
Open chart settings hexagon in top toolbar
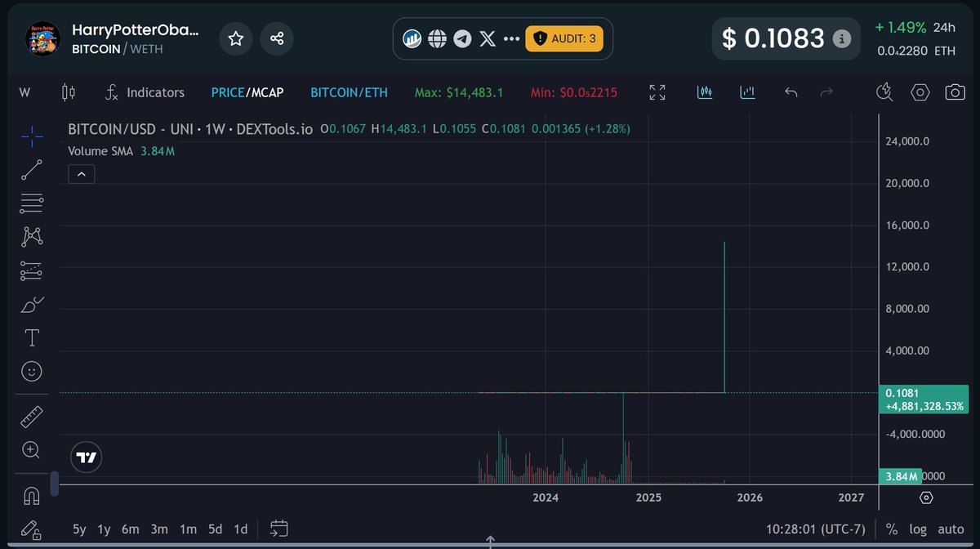[920, 92]
